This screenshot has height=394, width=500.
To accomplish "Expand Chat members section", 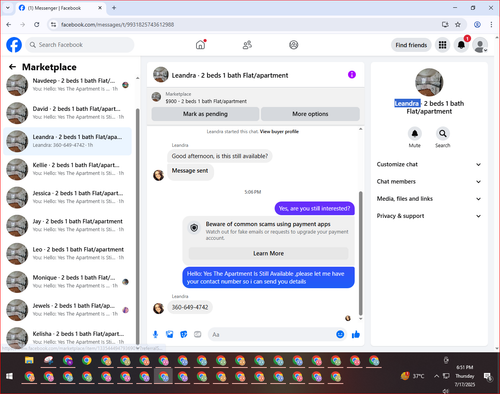I will pyautogui.click(x=429, y=182).
